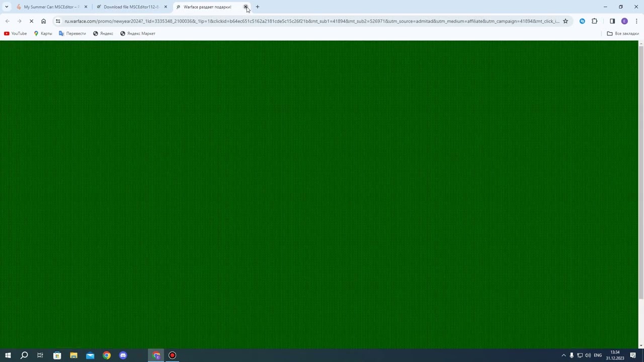Open Windows taskbar search

tap(24, 355)
